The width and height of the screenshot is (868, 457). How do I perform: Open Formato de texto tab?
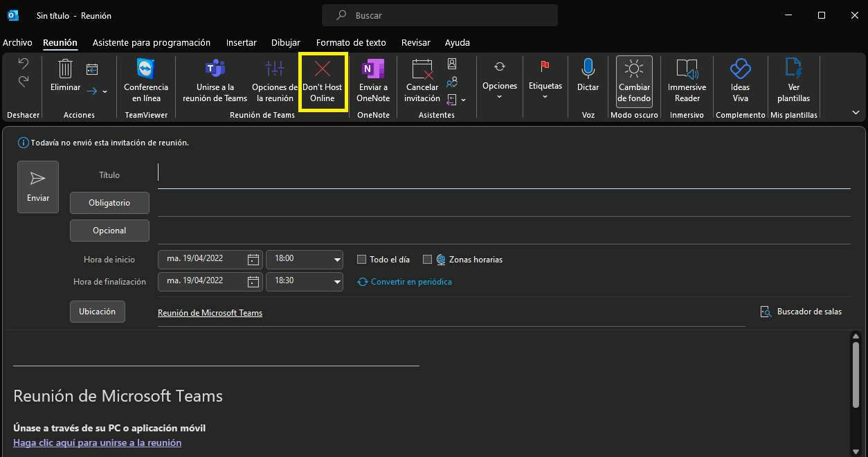(x=351, y=42)
